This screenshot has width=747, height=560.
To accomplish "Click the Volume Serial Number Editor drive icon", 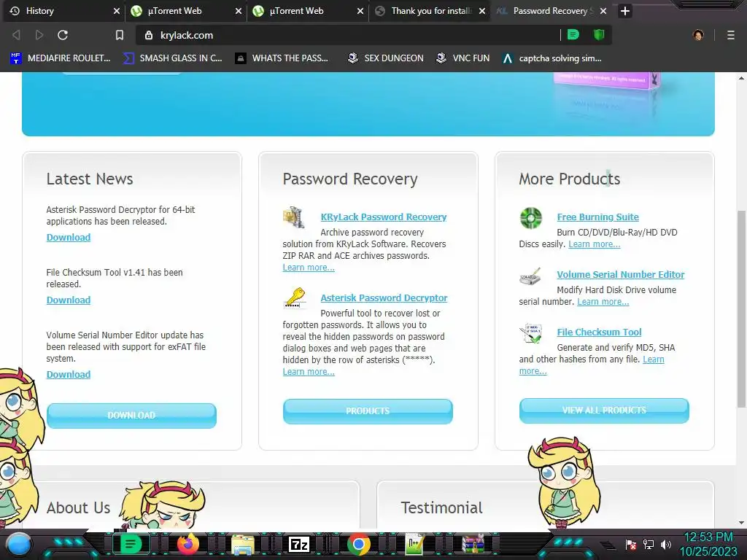I will coord(530,276).
